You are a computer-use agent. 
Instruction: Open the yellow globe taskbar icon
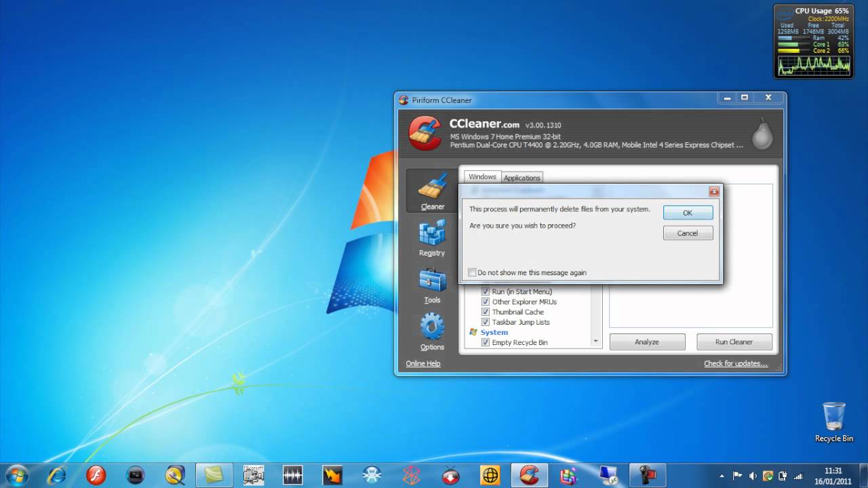click(490, 475)
